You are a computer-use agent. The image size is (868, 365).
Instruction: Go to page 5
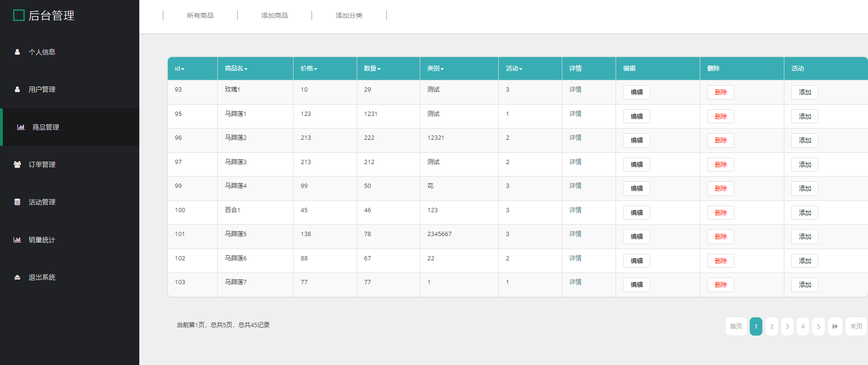818,326
